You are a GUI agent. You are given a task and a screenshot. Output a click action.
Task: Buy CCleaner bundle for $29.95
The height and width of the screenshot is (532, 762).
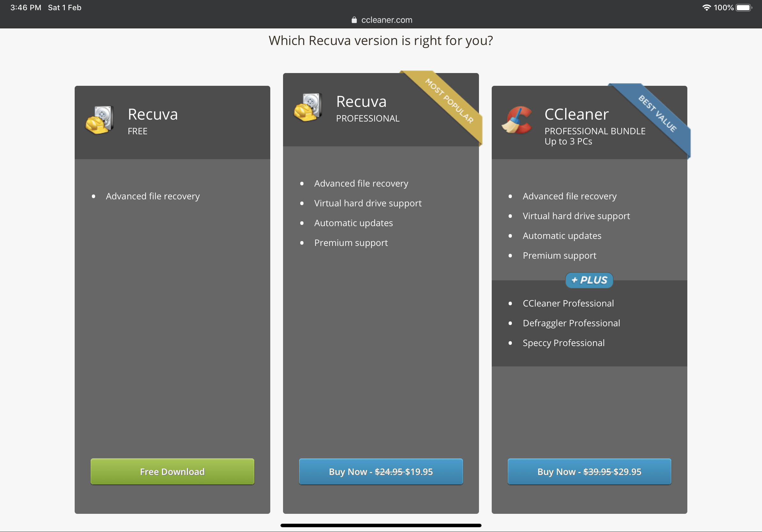click(589, 471)
